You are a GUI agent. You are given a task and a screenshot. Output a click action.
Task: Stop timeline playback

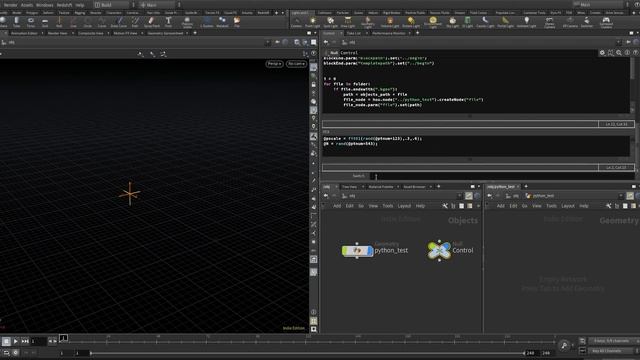6,341
